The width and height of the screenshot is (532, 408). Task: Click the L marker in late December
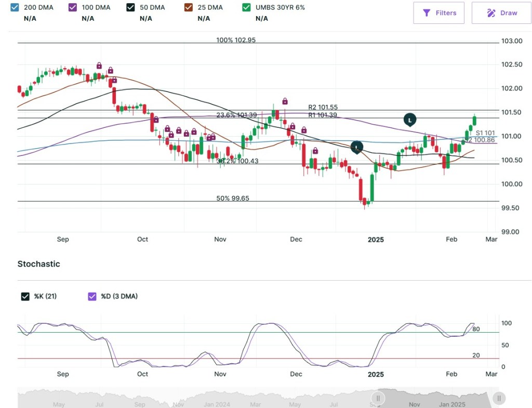point(356,147)
